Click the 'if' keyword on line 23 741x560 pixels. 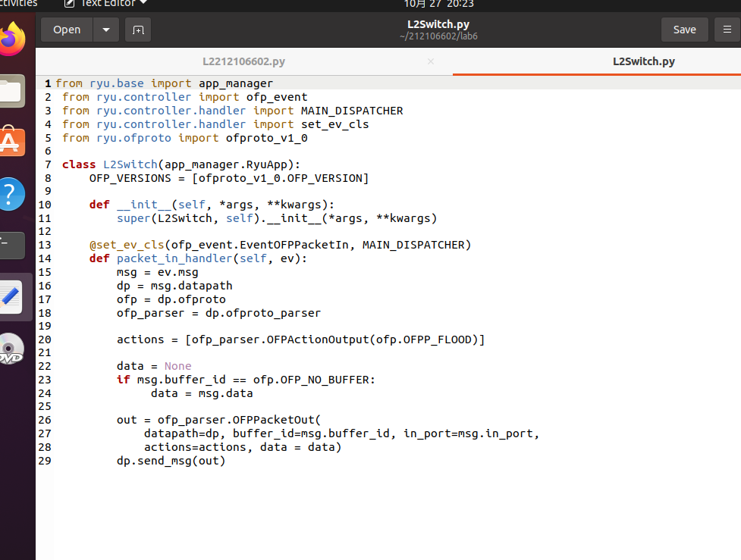[x=124, y=380]
